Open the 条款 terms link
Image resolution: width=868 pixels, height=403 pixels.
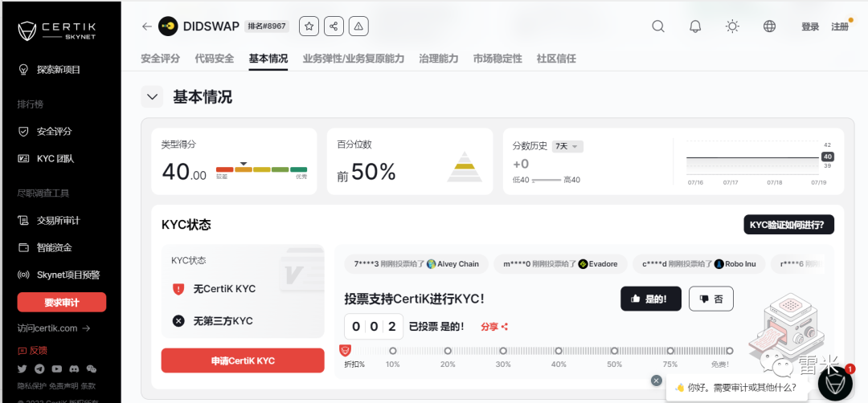click(x=88, y=386)
